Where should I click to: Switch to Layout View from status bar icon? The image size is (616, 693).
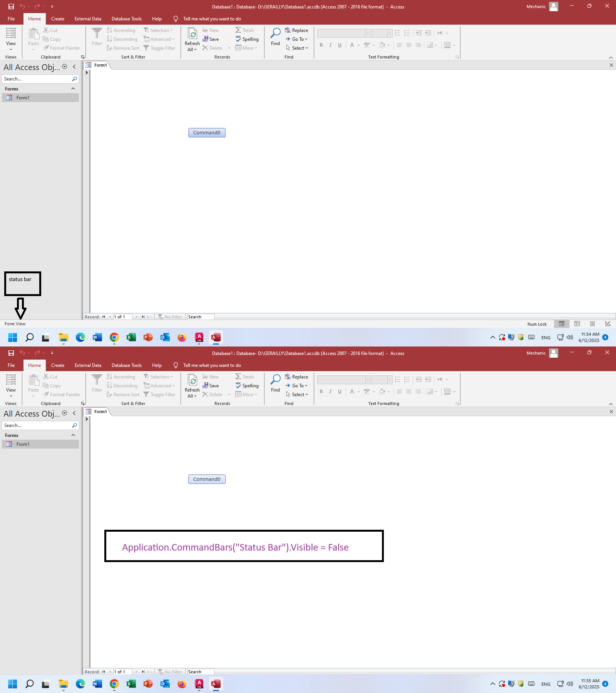(x=593, y=324)
